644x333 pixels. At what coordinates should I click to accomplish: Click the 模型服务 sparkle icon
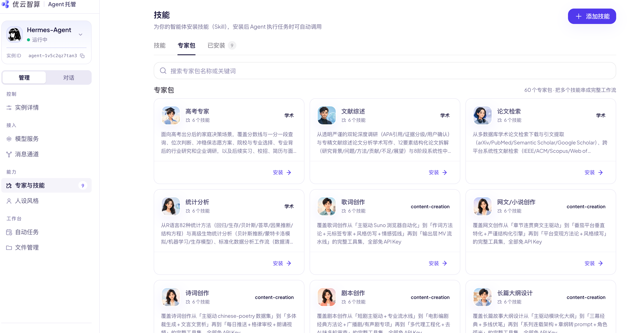pyautogui.click(x=9, y=139)
